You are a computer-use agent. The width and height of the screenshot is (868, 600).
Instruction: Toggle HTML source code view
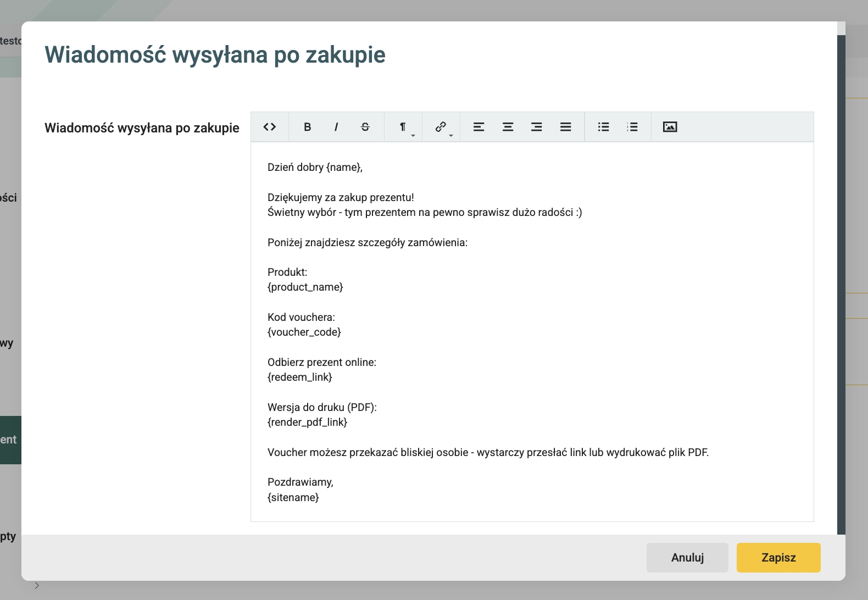270,127
